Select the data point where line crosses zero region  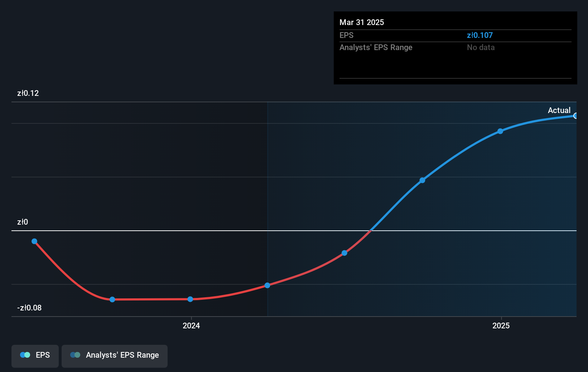tap(344, 253)
